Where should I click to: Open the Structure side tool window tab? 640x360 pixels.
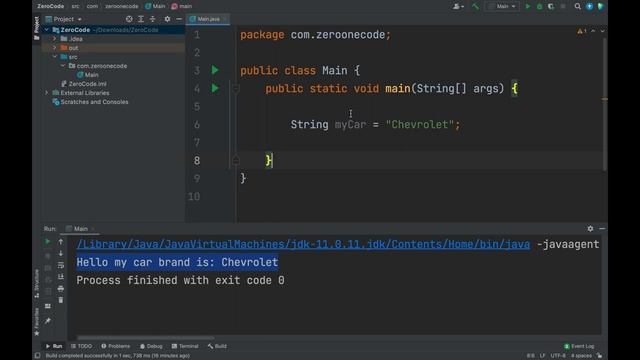click(36, 283)
